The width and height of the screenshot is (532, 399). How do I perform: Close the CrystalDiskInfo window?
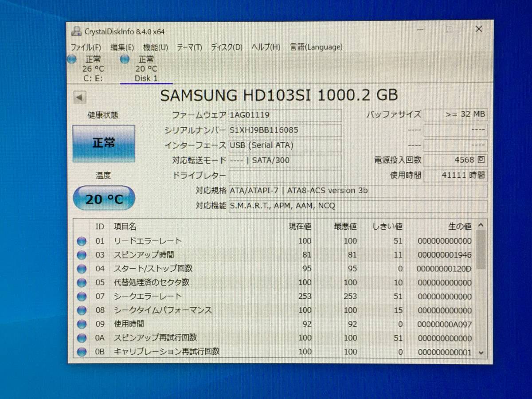(x=479, y=29)
